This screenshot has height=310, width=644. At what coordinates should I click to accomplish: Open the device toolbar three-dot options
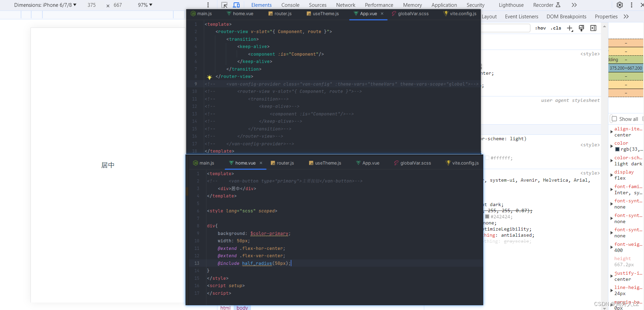coord(208,5)
